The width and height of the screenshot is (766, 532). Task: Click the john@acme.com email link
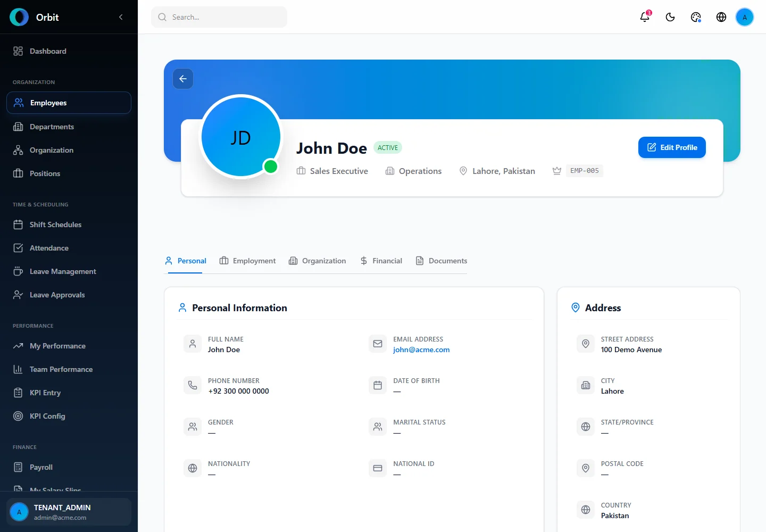[421, 350]
